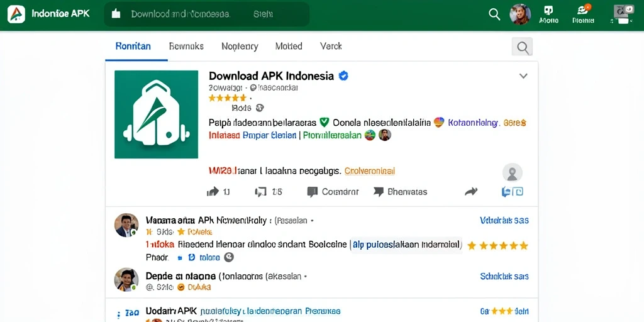Open Comenror comments button
The height and width of the screenshot is (322, 644).
(333, 192)
